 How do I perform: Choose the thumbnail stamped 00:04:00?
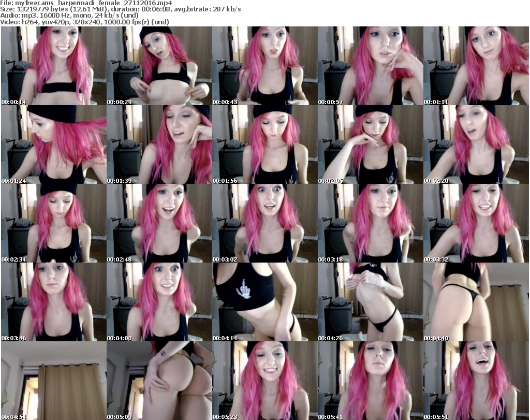tap(159, 302)
